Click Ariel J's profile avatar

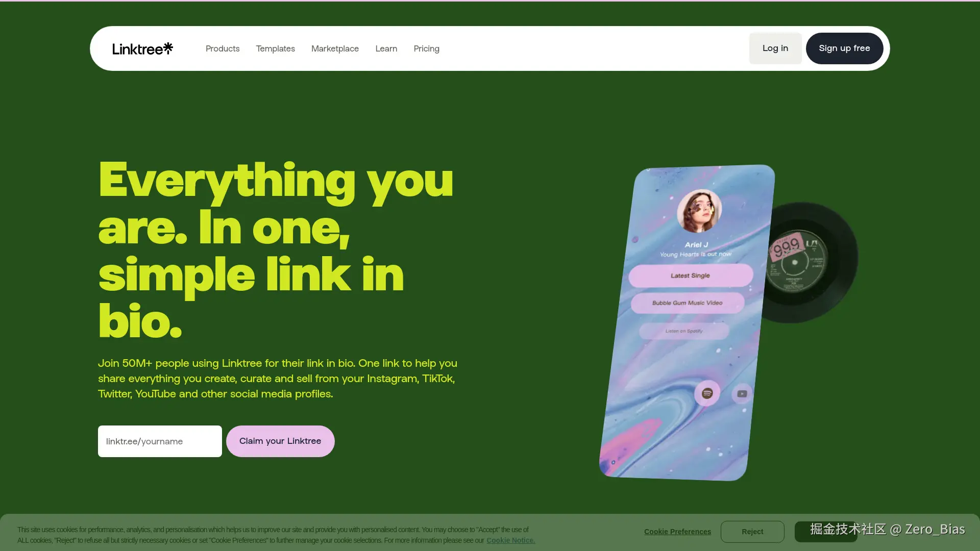click(699, 211)
